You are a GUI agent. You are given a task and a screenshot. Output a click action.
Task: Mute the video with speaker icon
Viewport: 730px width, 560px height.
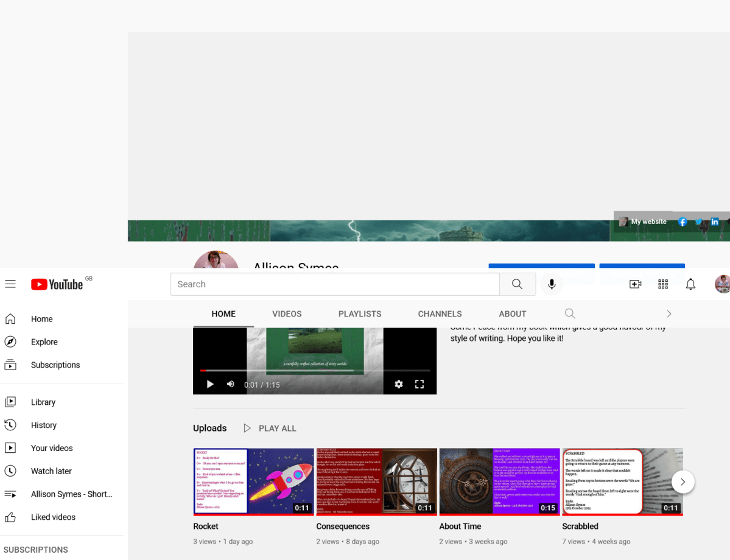pos(231,384)
